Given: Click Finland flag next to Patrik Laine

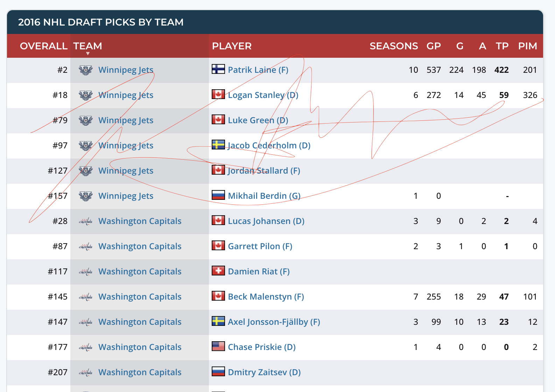Looking at the screenshot, I should pos(218,69).
